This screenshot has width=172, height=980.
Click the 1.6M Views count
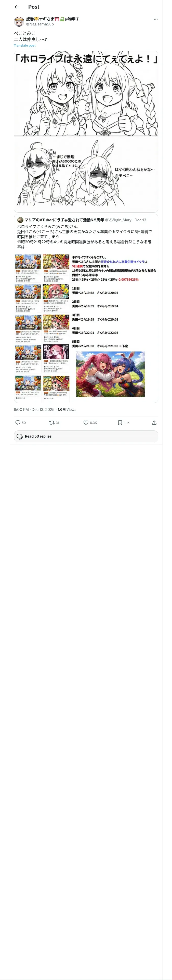click(67, 409)
